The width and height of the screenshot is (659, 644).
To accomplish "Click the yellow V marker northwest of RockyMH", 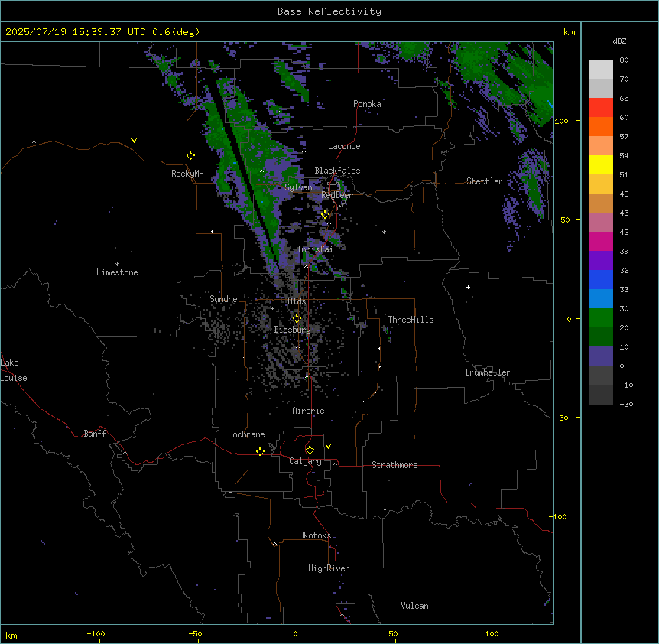I will click(x=134, y=141).
